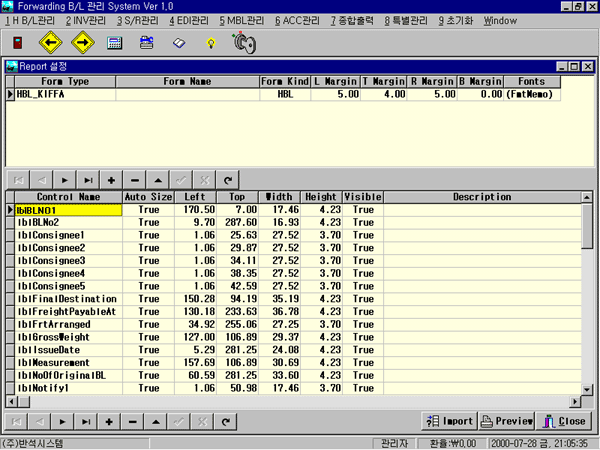This screenshot has height=450, width=600.
Task: Click the T Margin value 4.00
Action: (x=384, y=94)
